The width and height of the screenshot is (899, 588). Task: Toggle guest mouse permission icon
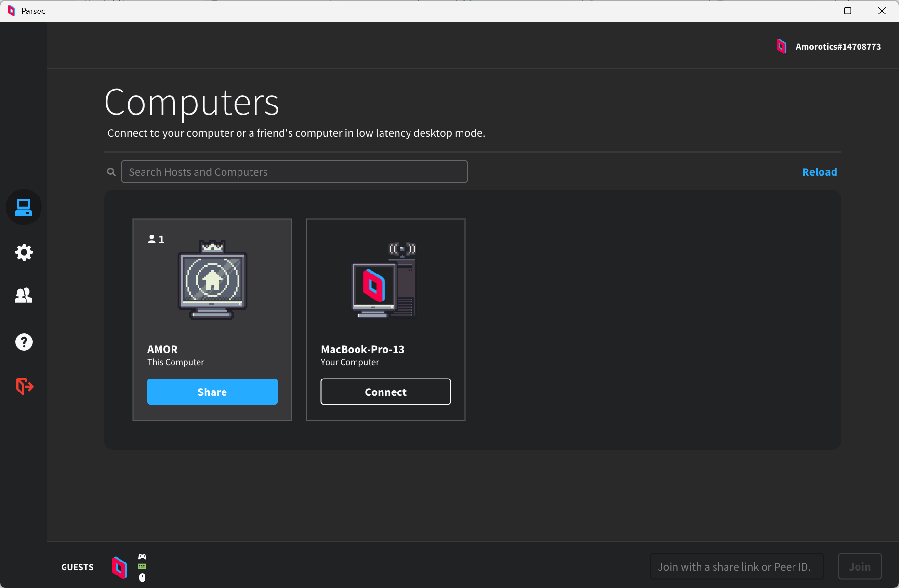coord(142,577)
